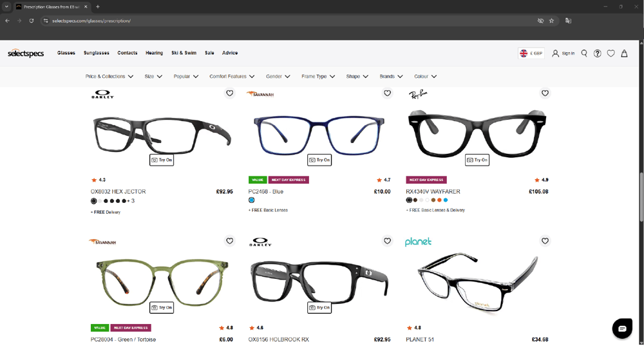This screenshot has height=362, width=644.
Task: Click the translate page icon
Action: pyautogui.click(x=569, y=21)
